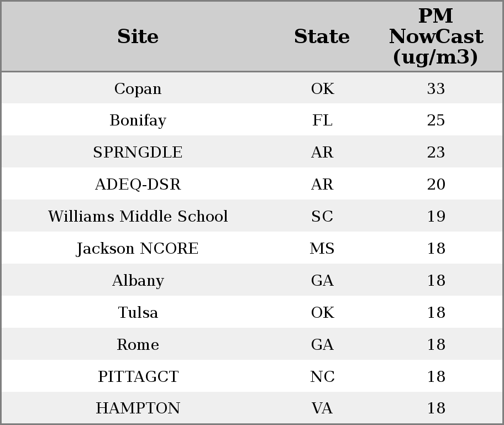Select the ADEQ-DSR site entry
Viewport: 504px width, 425px height.
138,185
